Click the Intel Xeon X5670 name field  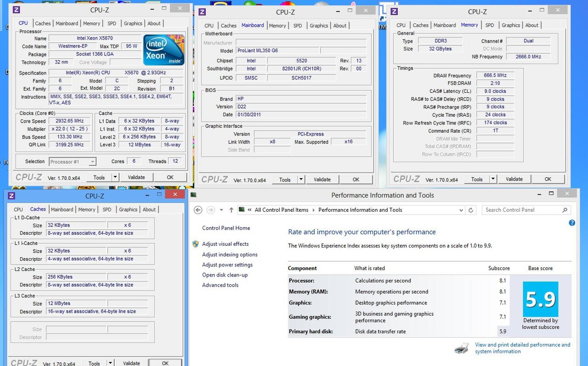[95, 38]
